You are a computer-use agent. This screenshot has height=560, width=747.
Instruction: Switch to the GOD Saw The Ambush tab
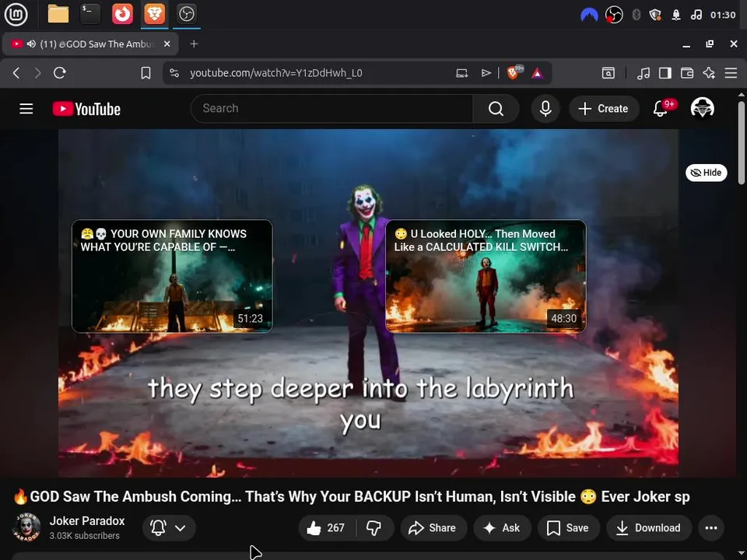click(x=90, y=44)
